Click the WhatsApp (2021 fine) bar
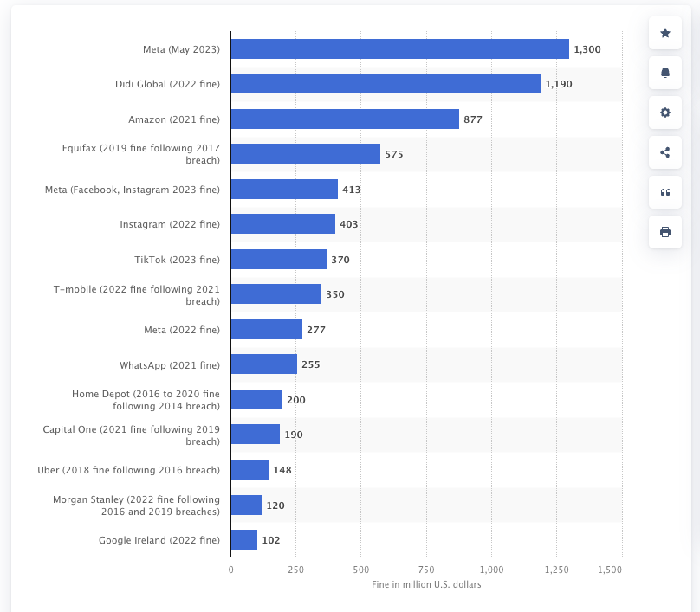Image resolution: width=700 pixels, height=612 pixels. pyautogui.click(x=264, y=364)
